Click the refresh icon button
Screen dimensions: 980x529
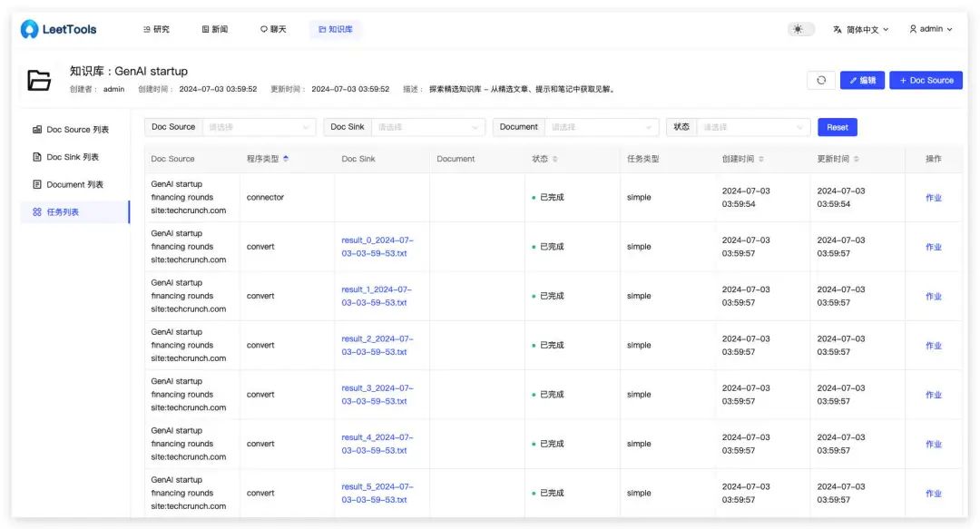821,80
